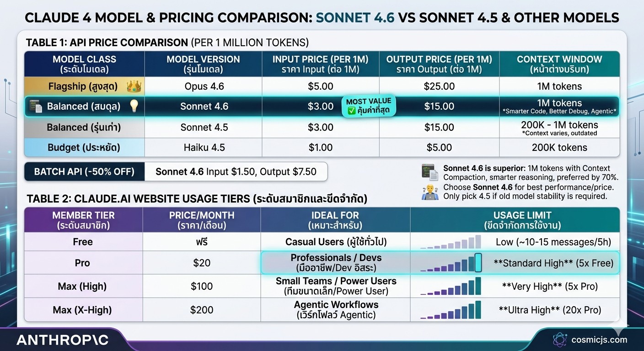The image size is (644, 351).
Task: Open the cosmicjs.com link
Action: pyautogui.click(x=599, y=340)
